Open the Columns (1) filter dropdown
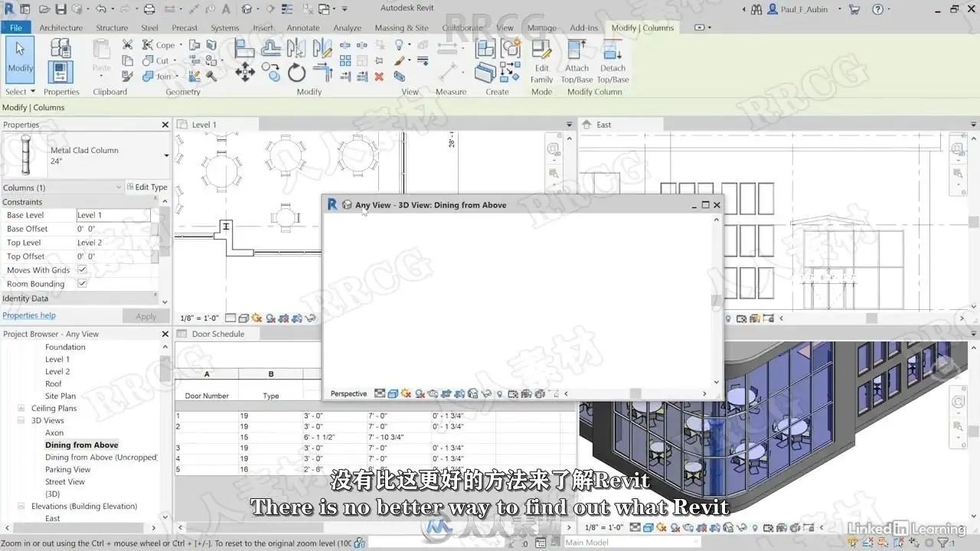 click(x=119, y=187)
